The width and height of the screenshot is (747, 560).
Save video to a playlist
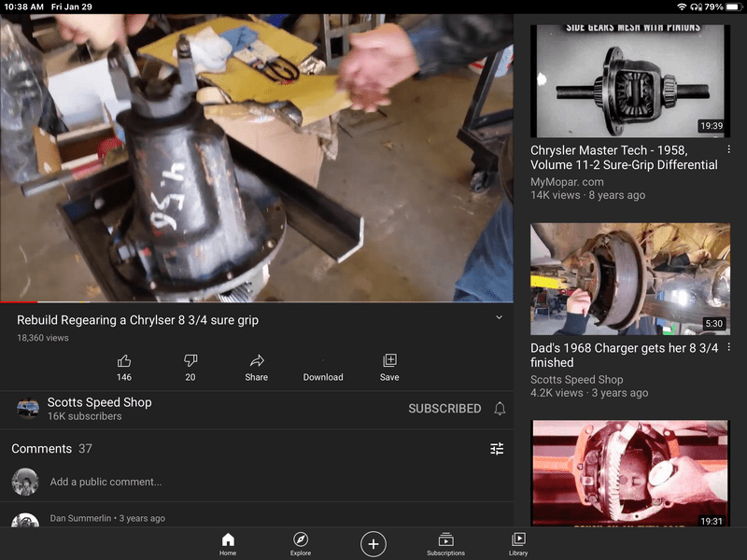[x=389, y=361]
